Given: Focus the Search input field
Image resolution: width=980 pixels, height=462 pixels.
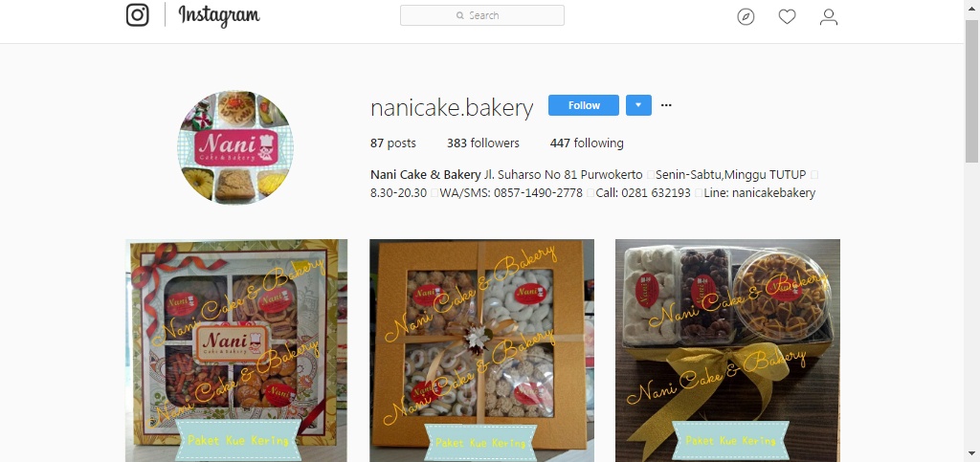Looking at the screenshot, I should coord(482,15).
